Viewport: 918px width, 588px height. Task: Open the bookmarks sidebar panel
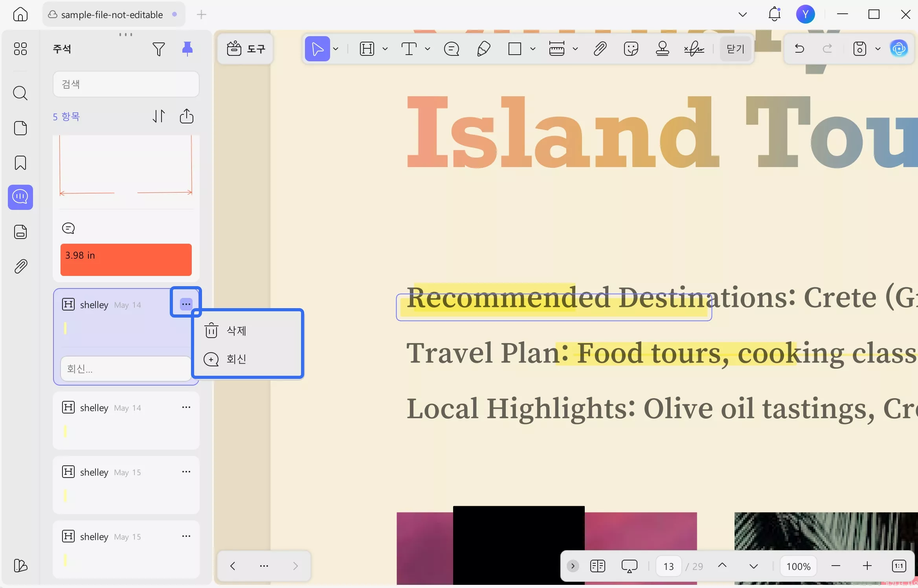(20, 162)
